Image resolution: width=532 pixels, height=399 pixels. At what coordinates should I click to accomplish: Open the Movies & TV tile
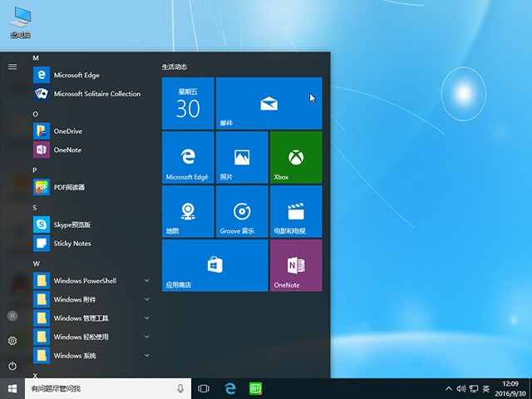pyautogui.click(x=295, y=211)
